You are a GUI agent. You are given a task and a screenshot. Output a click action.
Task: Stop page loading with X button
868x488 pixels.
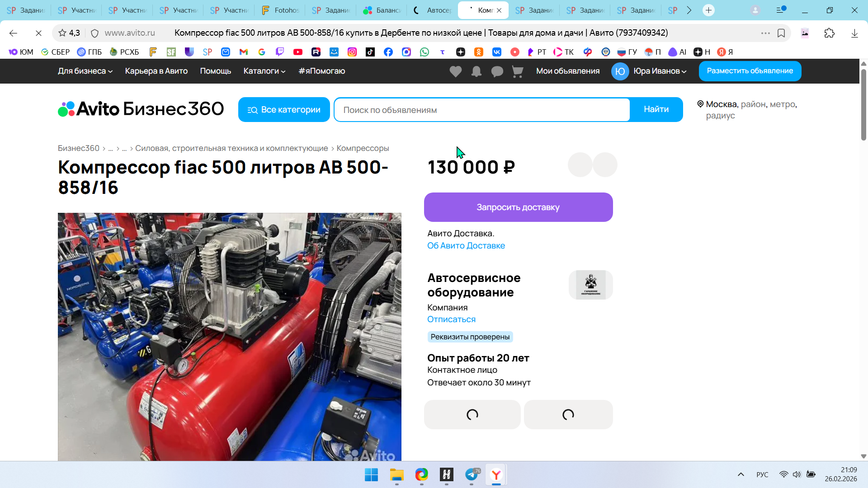tap(38, 33)
